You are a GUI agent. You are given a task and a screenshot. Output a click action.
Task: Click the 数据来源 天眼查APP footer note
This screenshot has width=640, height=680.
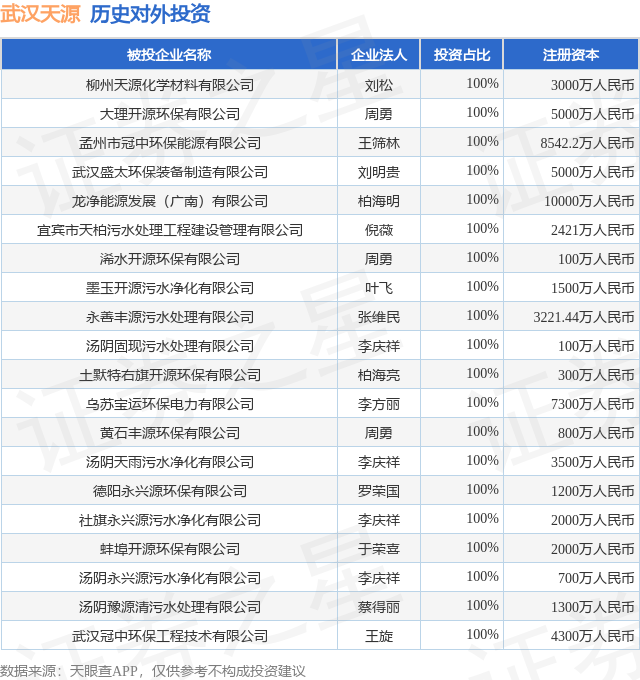pyautogui.click(x=153, y=671)
